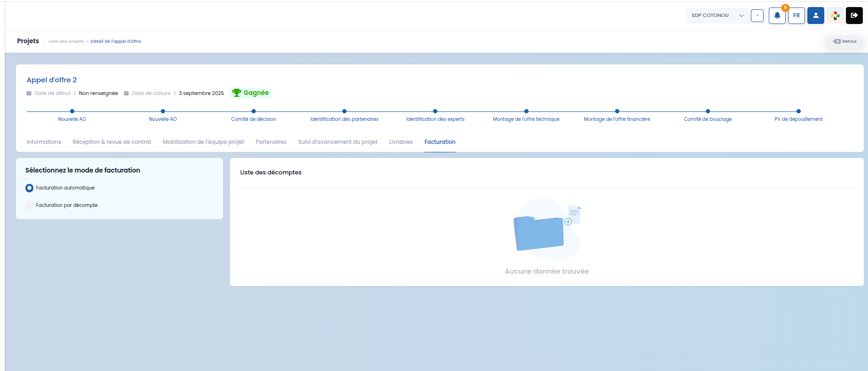
Task: Click the Date de clôture calendar icon
Action: click(126, 93)
